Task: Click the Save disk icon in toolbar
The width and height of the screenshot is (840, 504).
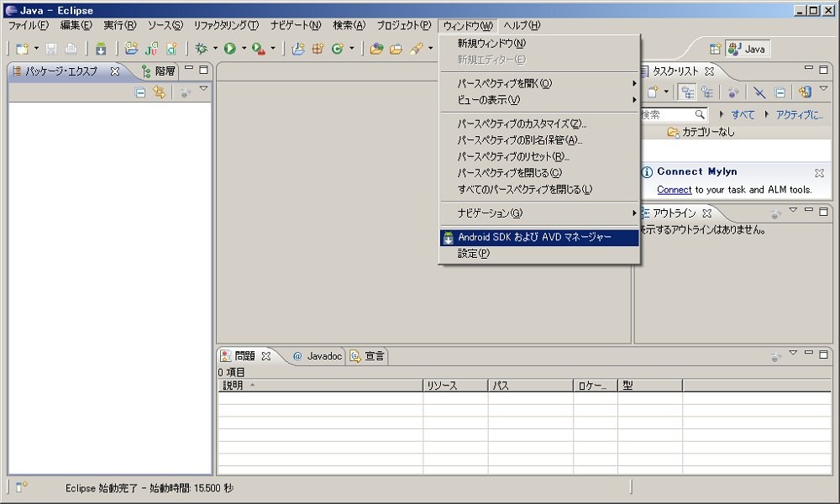Action: [x=51, y=49]
